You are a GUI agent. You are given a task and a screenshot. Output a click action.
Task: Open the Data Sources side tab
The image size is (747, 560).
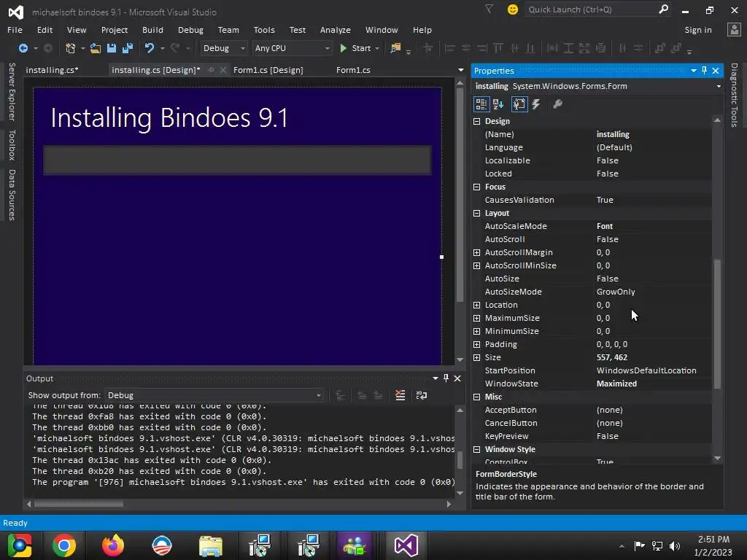coord(12,195)
